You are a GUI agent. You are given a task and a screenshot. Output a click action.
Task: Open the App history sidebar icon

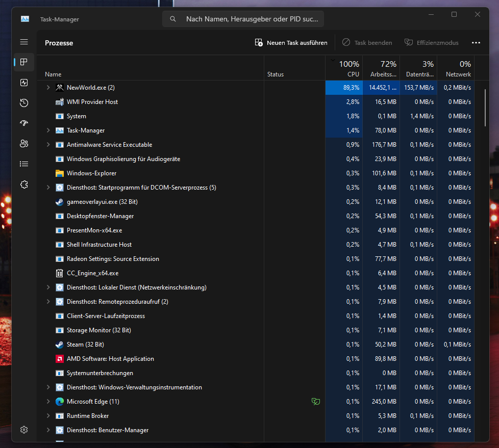click(x=24, y=103)
